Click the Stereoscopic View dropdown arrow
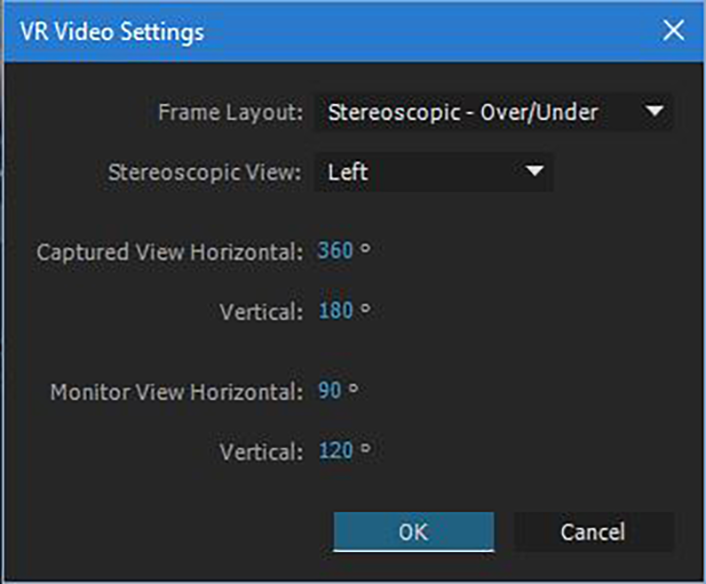This screenshot has height=584, width=706. [535, 172]
